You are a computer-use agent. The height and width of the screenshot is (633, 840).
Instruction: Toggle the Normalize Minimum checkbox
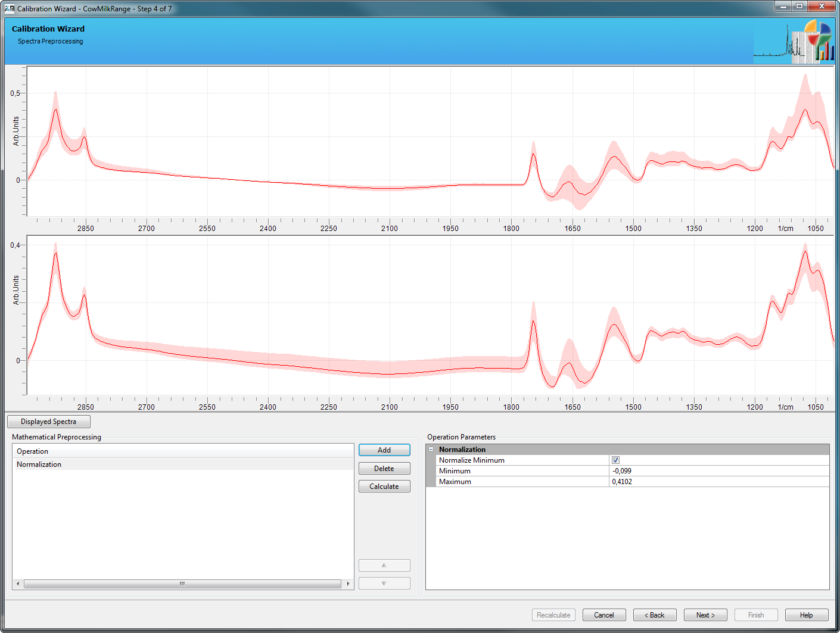click(x=615, y=460)
